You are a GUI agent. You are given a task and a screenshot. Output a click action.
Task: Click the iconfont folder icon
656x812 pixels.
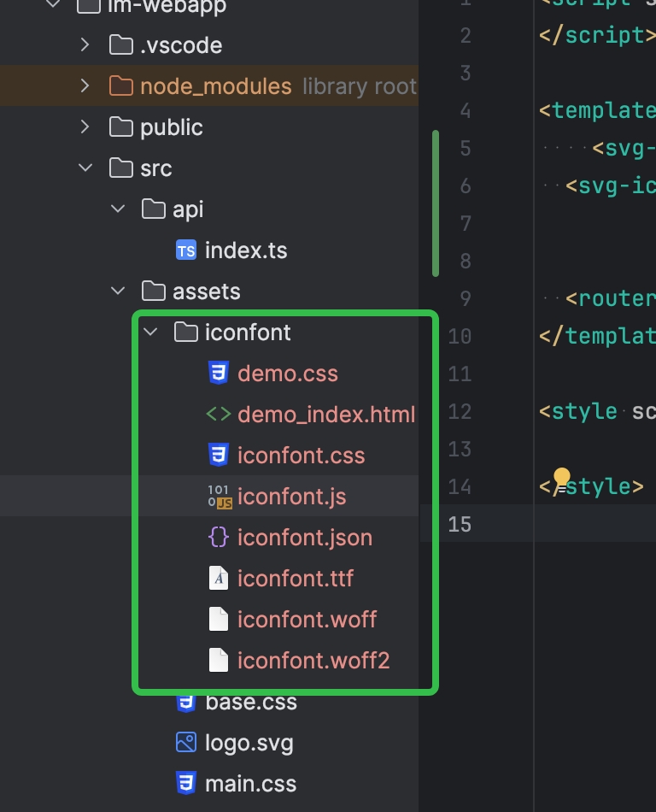(x=186, y=332)
